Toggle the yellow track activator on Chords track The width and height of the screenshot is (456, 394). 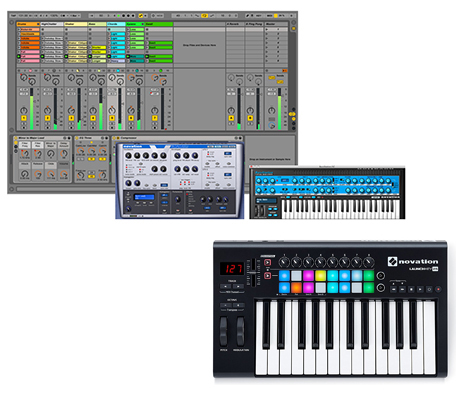point(112,118)
